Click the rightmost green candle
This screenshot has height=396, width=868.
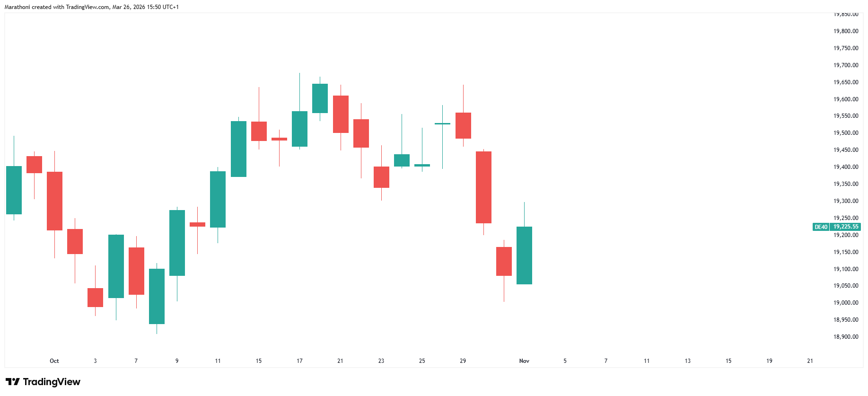click(x=524, y=255)
